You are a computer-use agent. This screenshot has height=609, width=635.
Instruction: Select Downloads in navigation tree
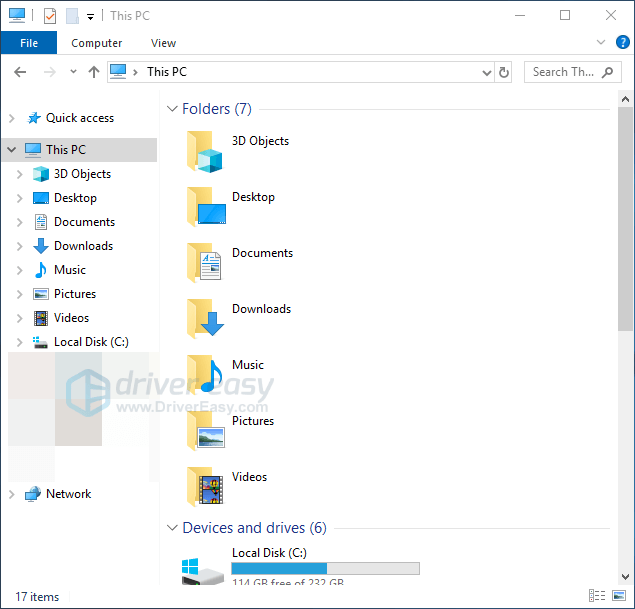tap(83, 246)
